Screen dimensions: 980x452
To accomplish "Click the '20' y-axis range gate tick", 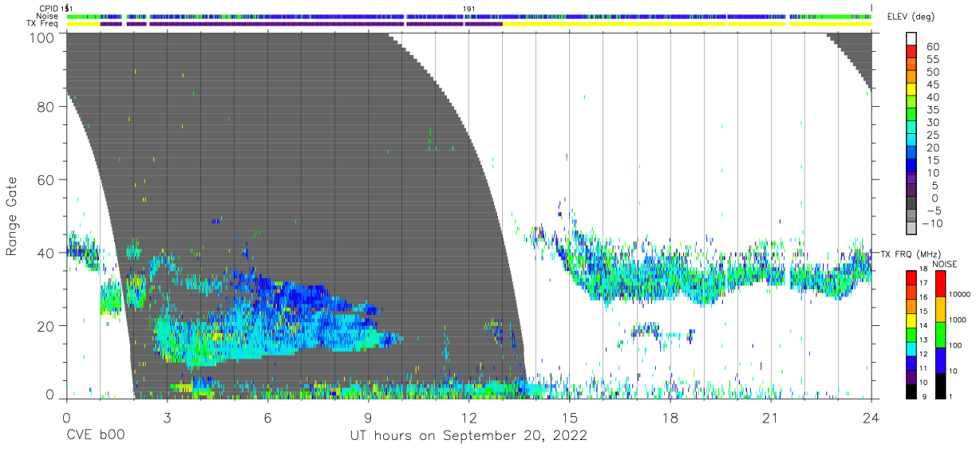I will pyautogui.click(x=46, y=325).
